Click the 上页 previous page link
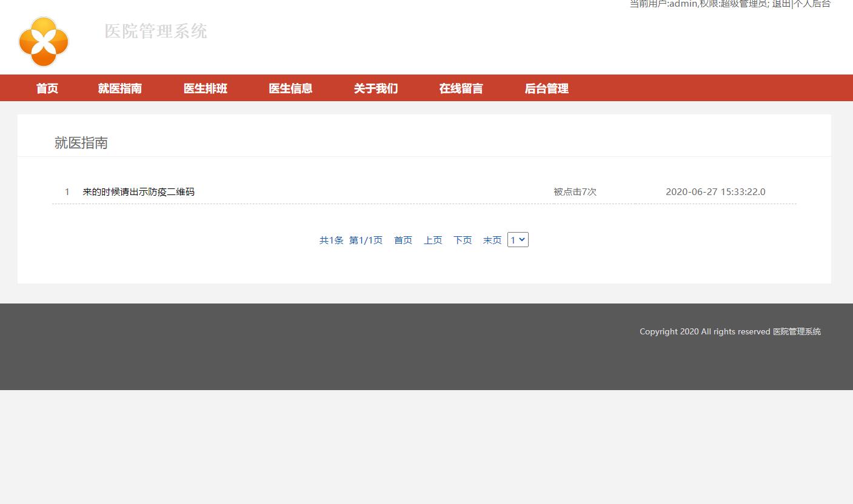 (x=433, y=240)
